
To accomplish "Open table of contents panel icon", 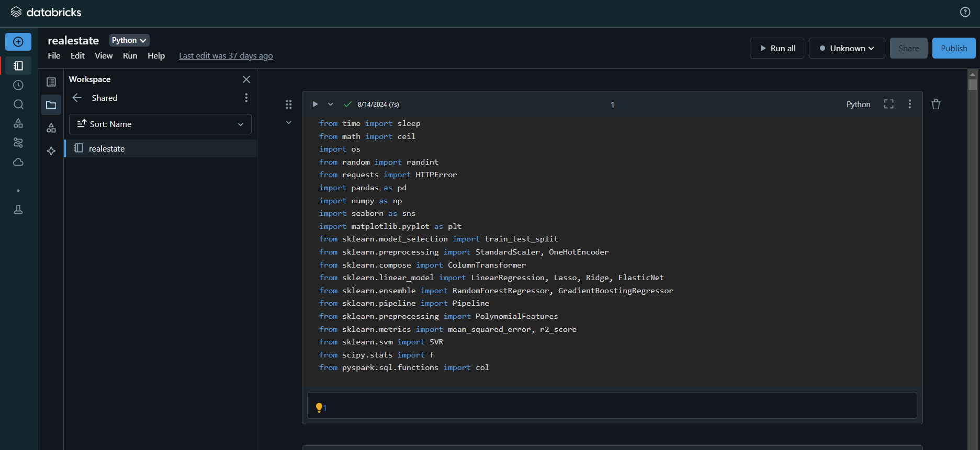I will tap(51, 82).
